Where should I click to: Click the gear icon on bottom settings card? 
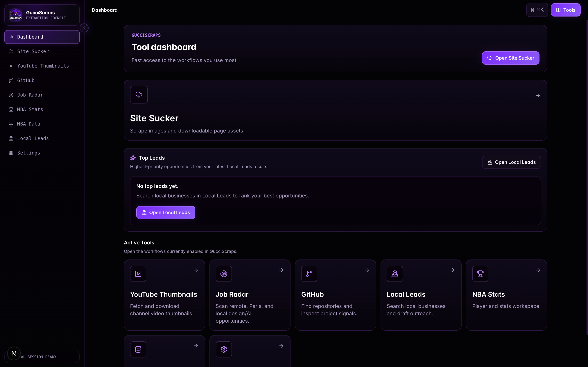[x=224, y=349]
